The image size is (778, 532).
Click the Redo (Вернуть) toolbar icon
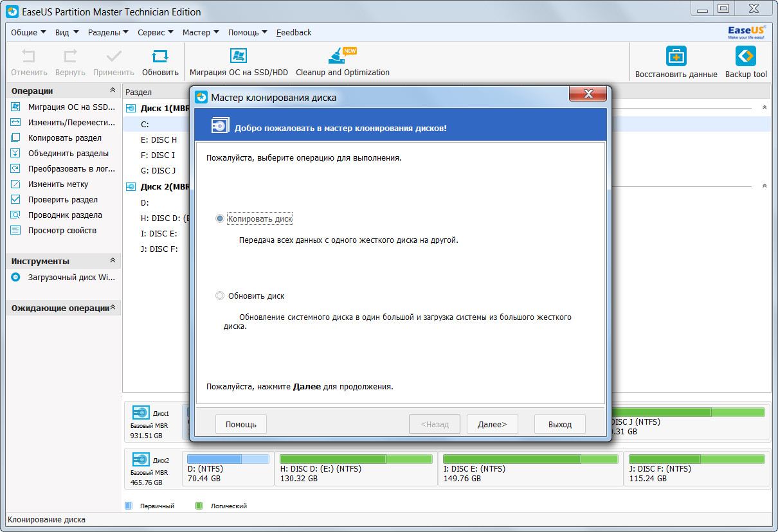point(70,56)
